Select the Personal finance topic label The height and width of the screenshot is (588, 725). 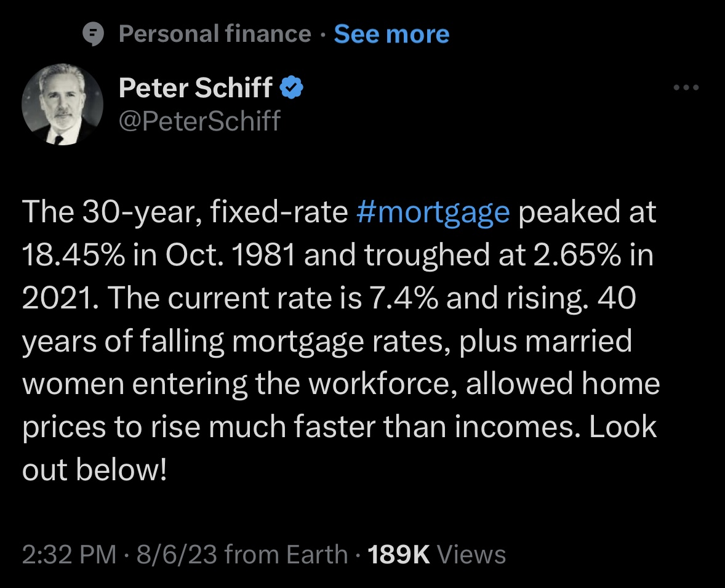point(215,34)
